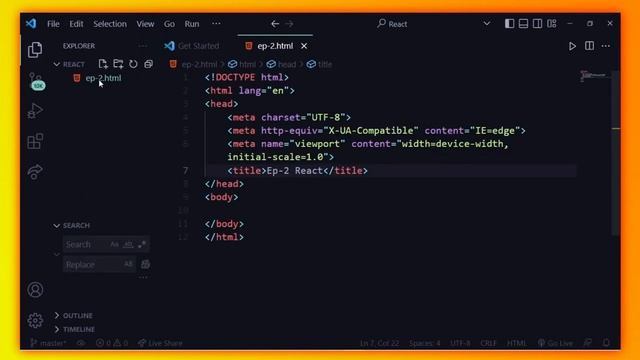
Task: Open the command center dropdown arrow
Action: [487, 23]
